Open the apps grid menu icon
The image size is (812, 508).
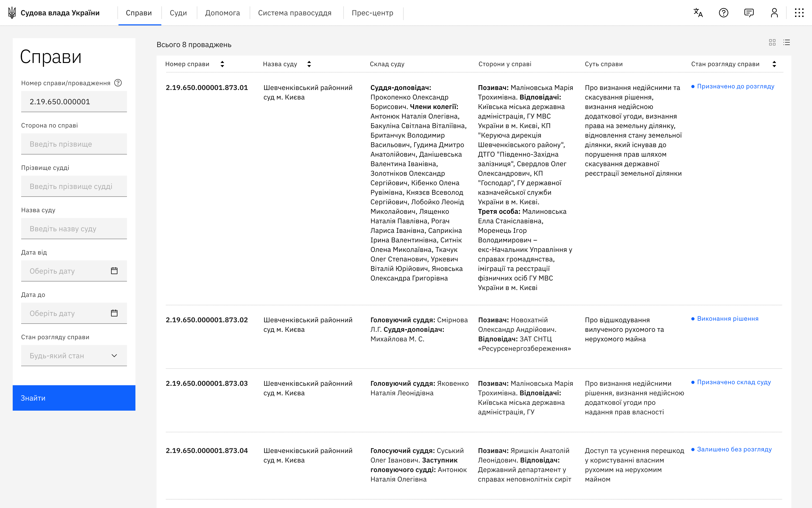click(799, 13)
